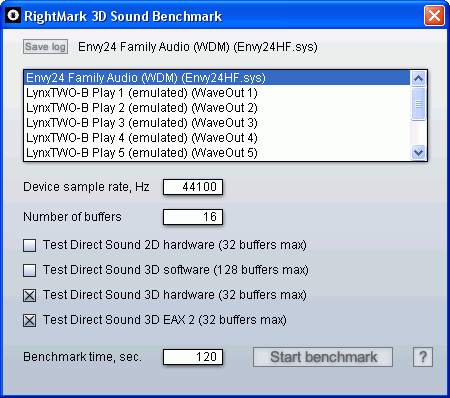Select LynxTWO-B Play 4 (WaveOut 4)
450x398 pixels.
point(217,138)
